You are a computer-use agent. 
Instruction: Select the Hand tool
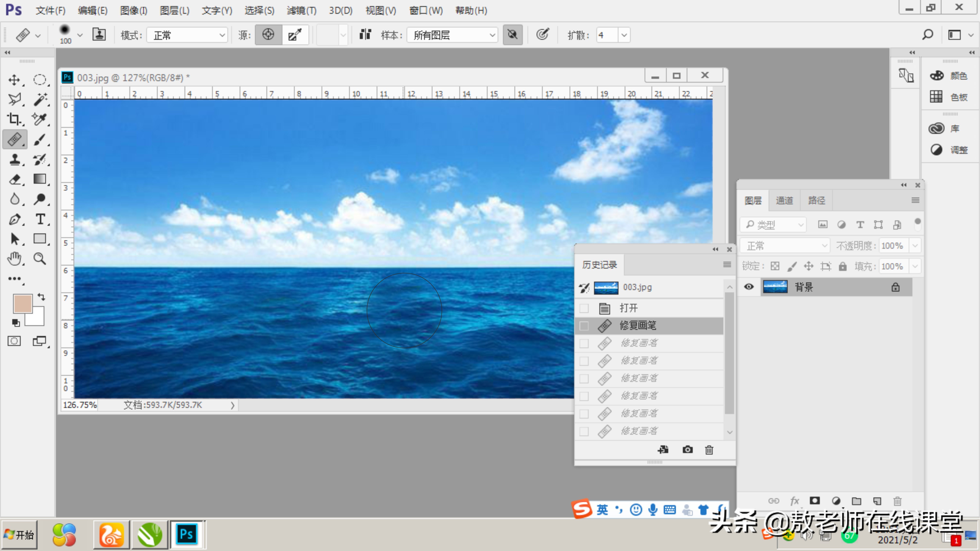[15, 259]
